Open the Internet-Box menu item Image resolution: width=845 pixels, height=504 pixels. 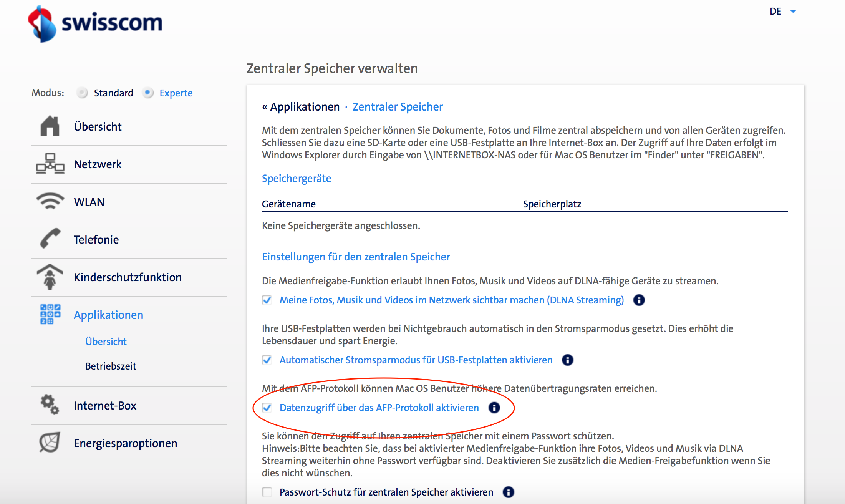click(x=105, y=405)
